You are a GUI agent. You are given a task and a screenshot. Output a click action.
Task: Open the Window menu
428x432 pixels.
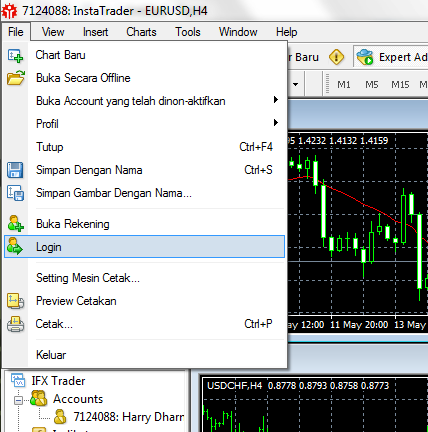pos(238,32)
